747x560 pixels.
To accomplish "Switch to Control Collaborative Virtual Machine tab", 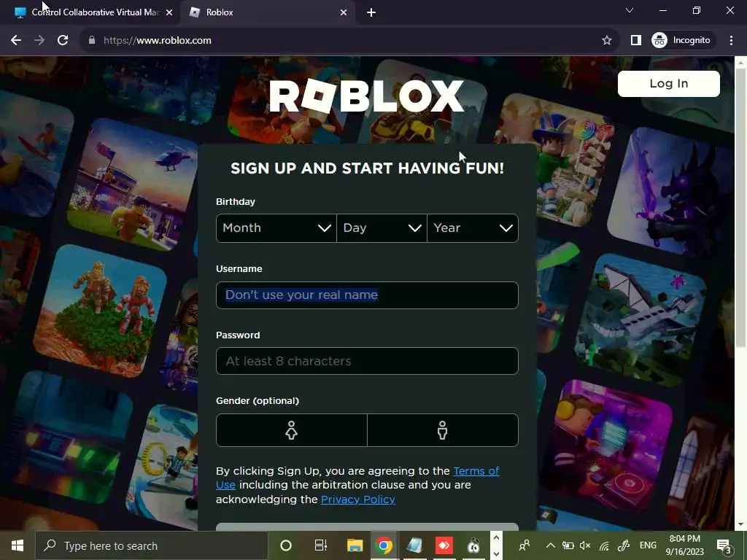I will click(90, 12).
